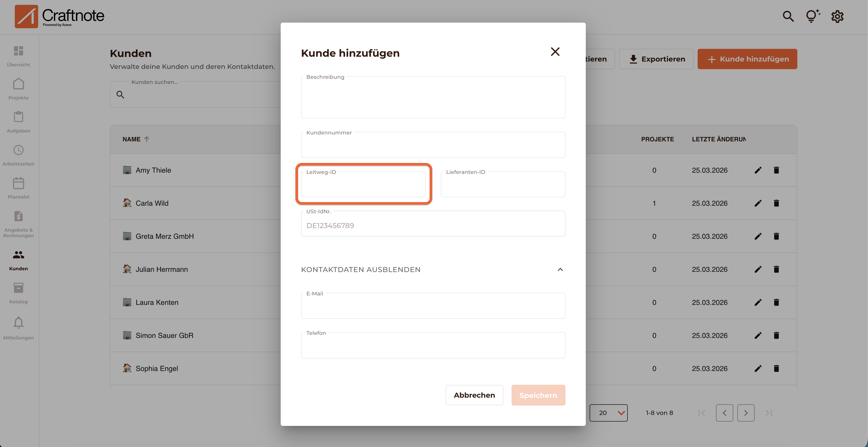Open the rows-per-page dropdown showing 20
The image size is (868, 447).
(608, 413)
